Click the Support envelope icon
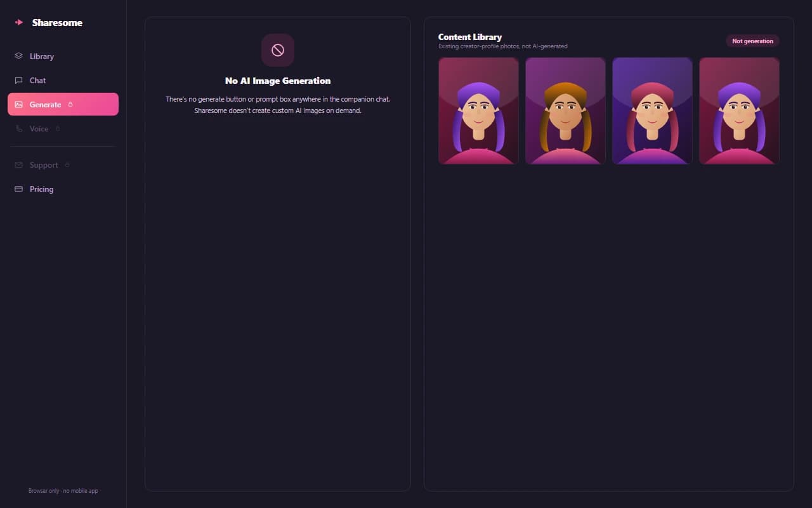The width and height of the screenshot is (812, 508). (x=19, y=165)
